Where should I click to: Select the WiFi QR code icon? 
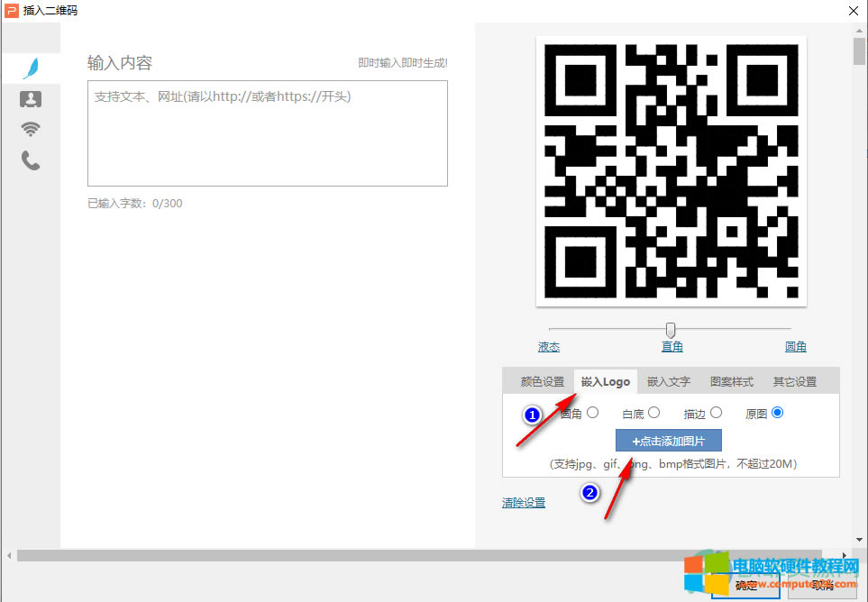pyautogui.click(x=31, y=129)
